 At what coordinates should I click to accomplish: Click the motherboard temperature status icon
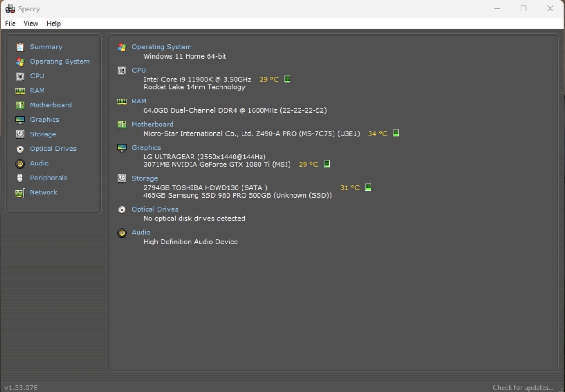click(x=396, y=133)
